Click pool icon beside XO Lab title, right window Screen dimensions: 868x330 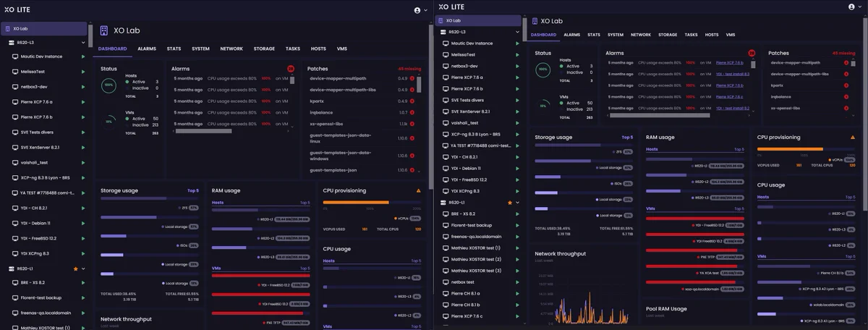point(533,21)
